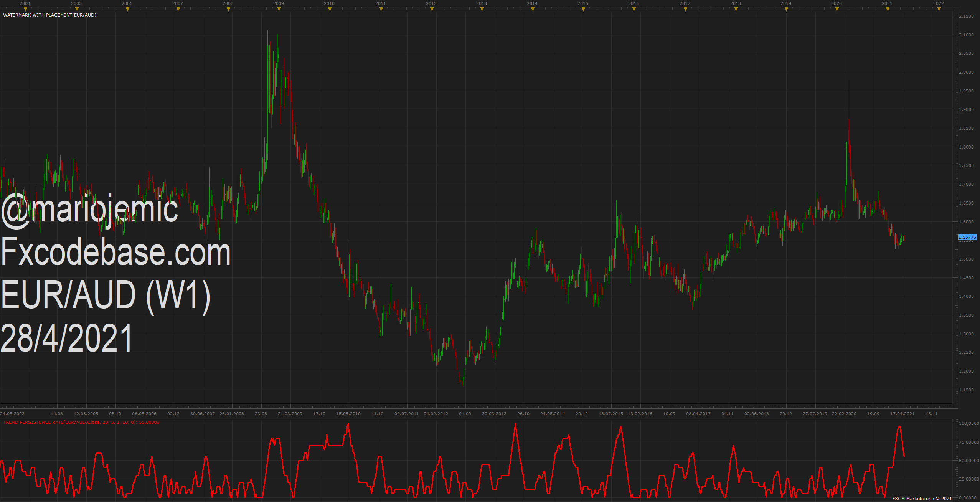This screenshot has height=502, width=980.
Task: Click the 1,6000 price axis label
Action: tap(966, 222)
